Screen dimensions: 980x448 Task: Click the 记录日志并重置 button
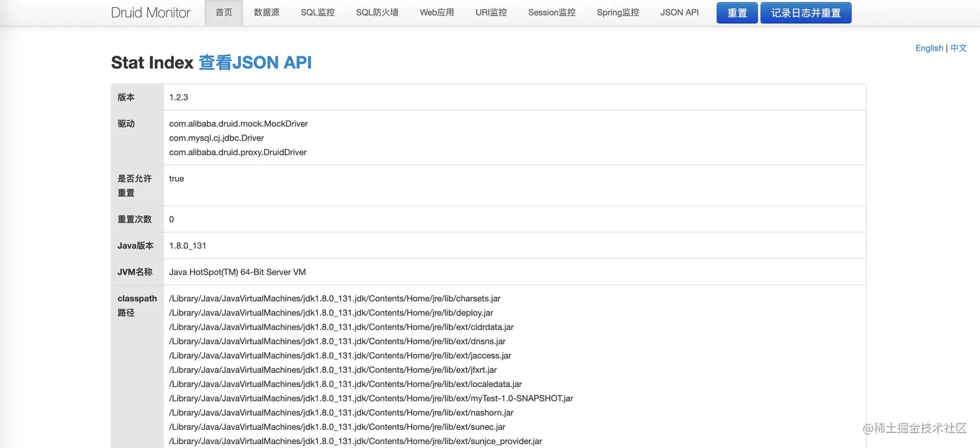coord(806,13)
